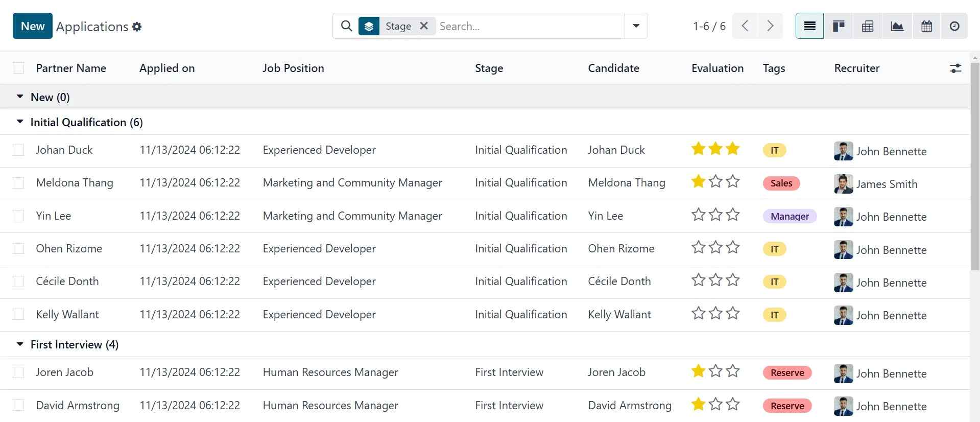The image size is (980, 422).
Task: Set Kelly Wallant evaluation to first star
Action: pos(698,313)
